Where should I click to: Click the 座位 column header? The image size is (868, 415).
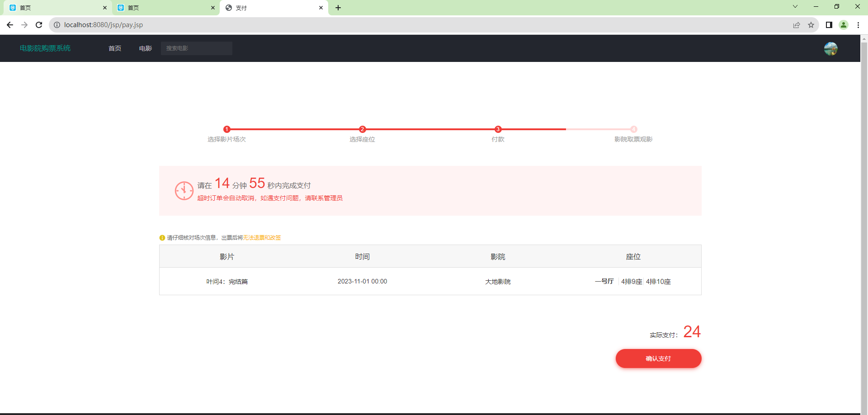click(x=634, y=257)
